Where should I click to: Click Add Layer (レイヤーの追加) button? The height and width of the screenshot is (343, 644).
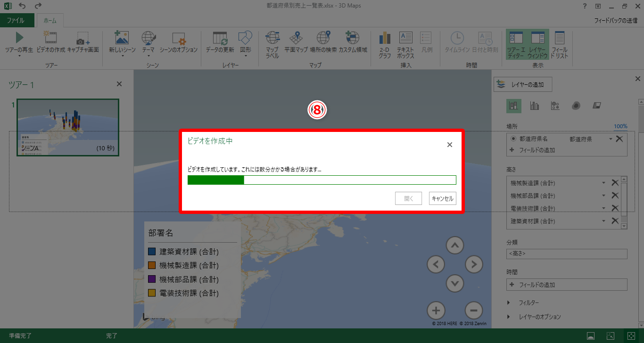tap(523, 85)
